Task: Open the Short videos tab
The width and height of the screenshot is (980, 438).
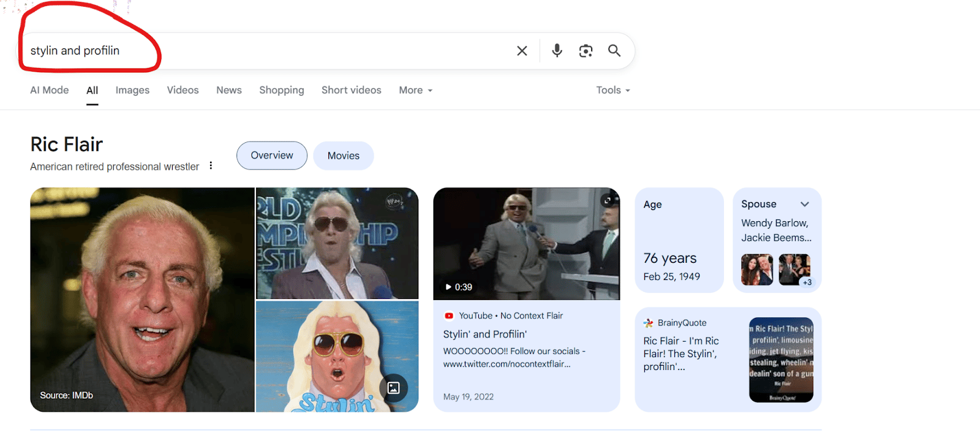Action: pos(352,90)
